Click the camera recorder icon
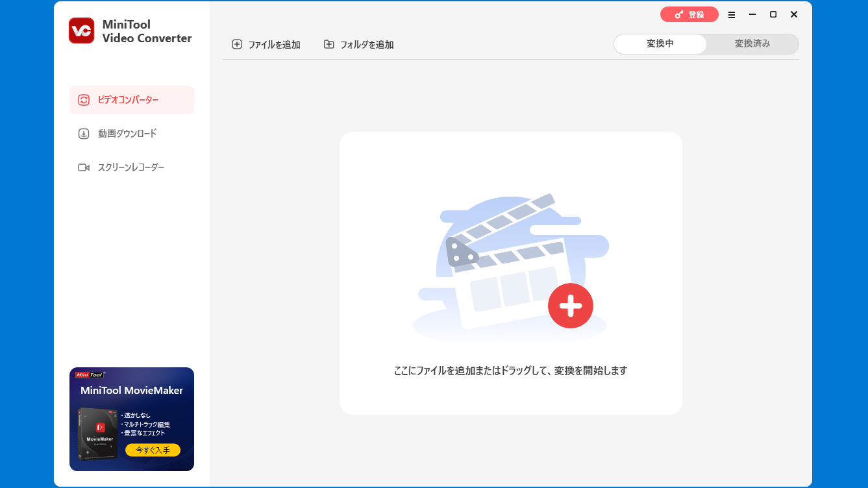 point(84,167)
